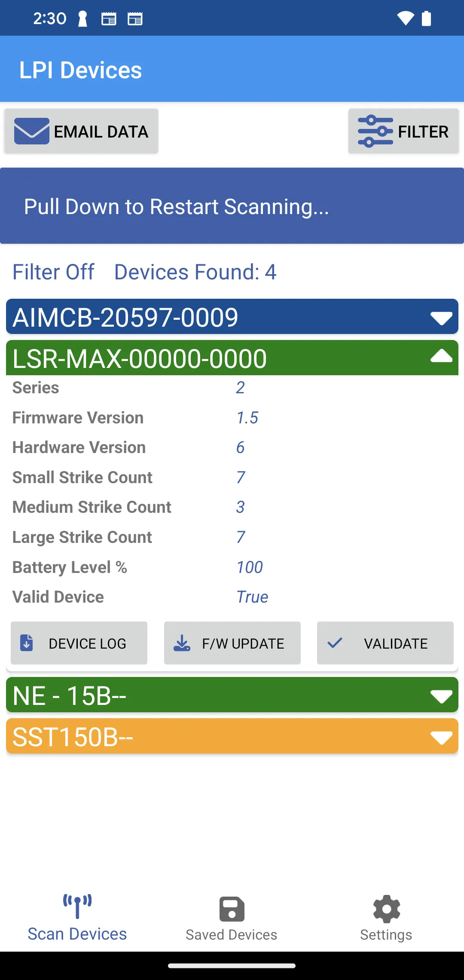Tap the Wi-Fi status bar icon
The image size is (464, 980).
(406, 18)
